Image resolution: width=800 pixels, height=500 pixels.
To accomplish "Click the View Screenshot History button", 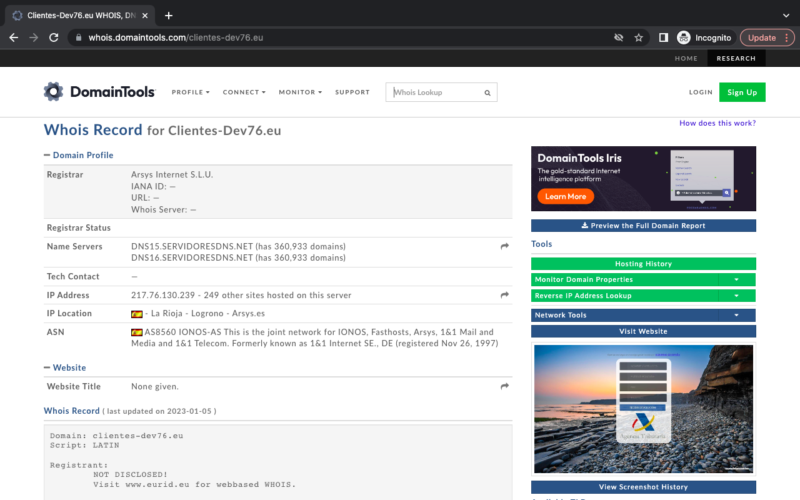I will click(643, 487).
